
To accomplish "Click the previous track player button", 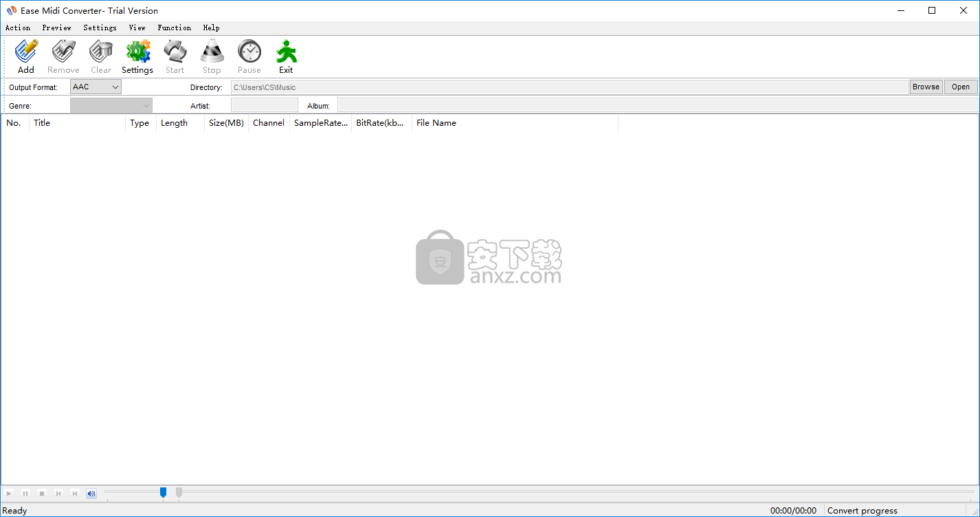I will [58, 494].
